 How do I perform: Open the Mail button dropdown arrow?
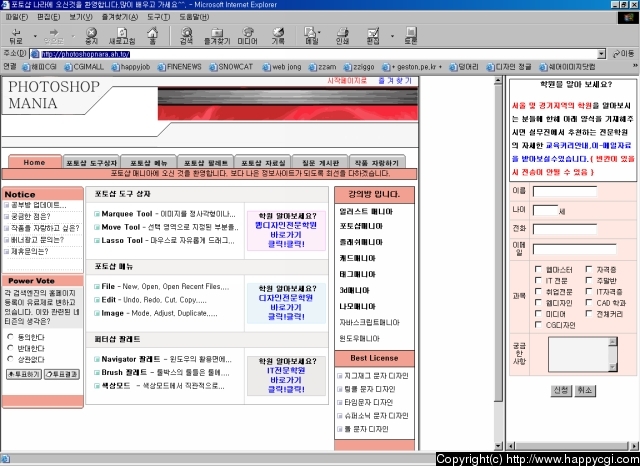point(319,32)
